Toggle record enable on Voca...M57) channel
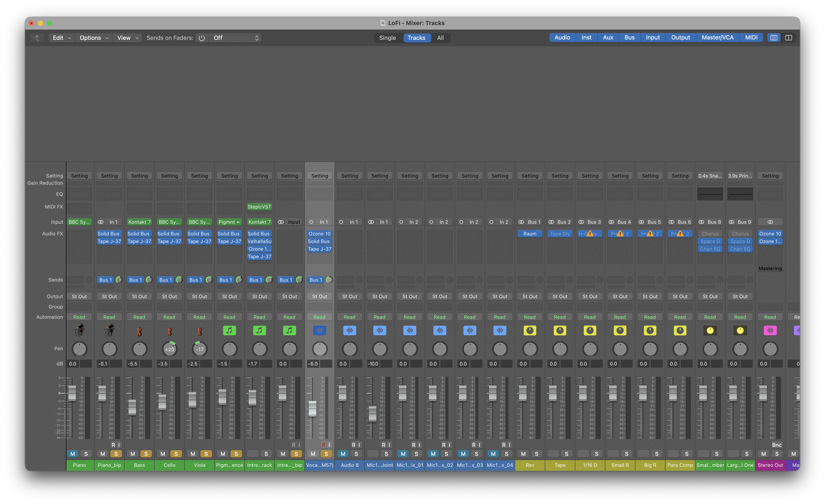The width and height of the screenshot is (825, 504). click(323, 445)
